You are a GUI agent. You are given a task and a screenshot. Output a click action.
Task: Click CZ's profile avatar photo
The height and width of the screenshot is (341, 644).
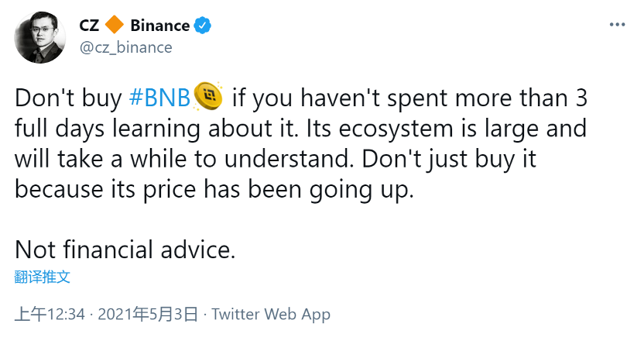40,37
